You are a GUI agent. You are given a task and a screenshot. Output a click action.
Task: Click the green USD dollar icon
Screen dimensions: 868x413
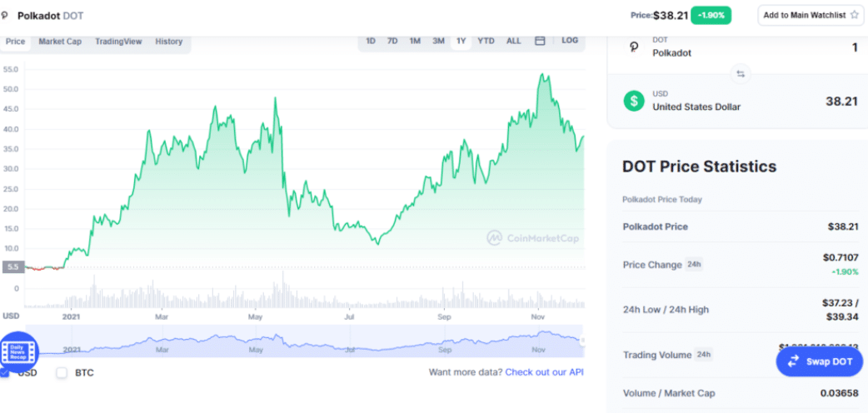pyautogui.click(x=634, y=101)
